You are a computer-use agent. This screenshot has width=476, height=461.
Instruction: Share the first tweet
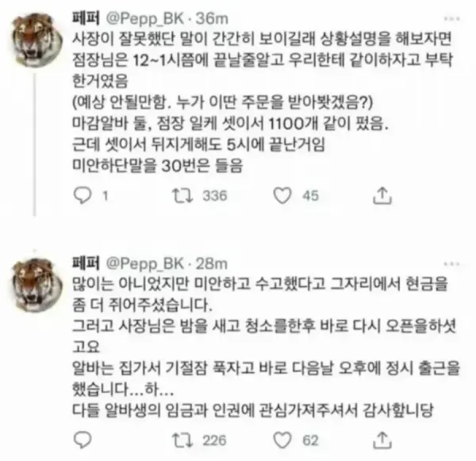(382, 195)
